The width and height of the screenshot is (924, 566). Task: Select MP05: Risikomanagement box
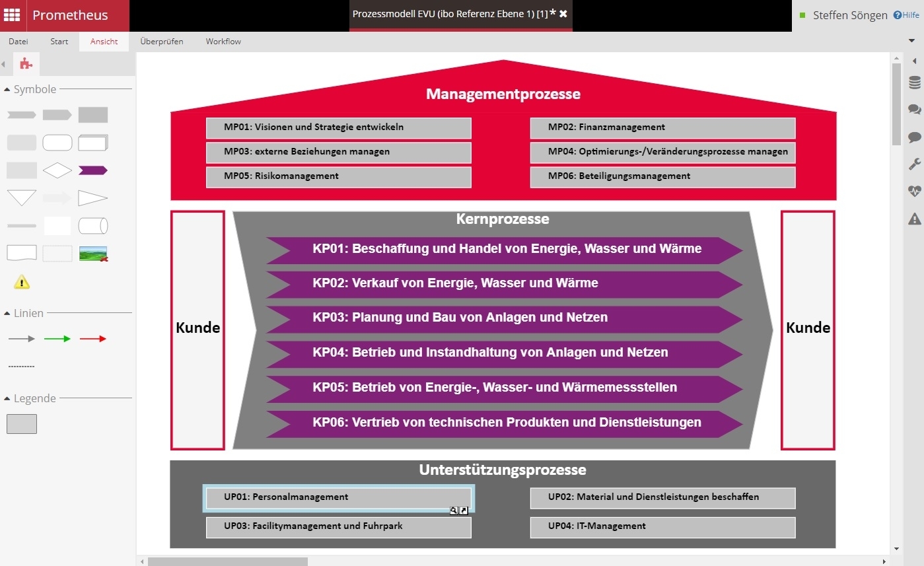tap(339, 177)
